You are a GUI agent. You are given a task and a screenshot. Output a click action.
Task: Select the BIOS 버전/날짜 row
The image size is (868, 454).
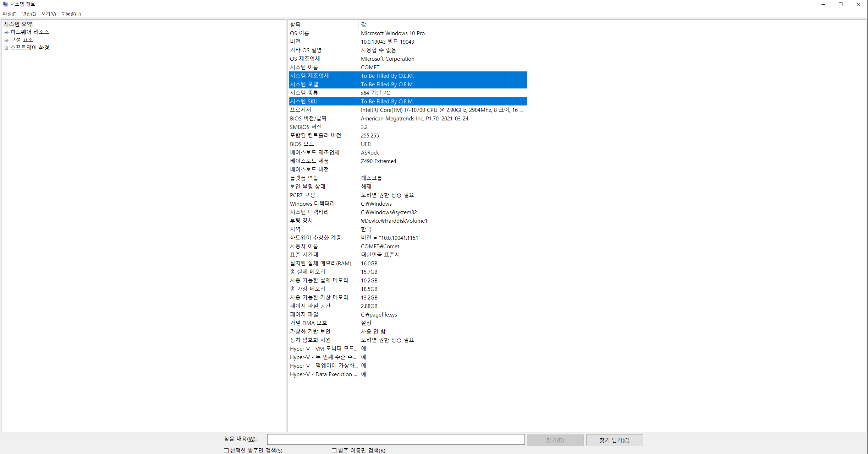click(408, 118)
